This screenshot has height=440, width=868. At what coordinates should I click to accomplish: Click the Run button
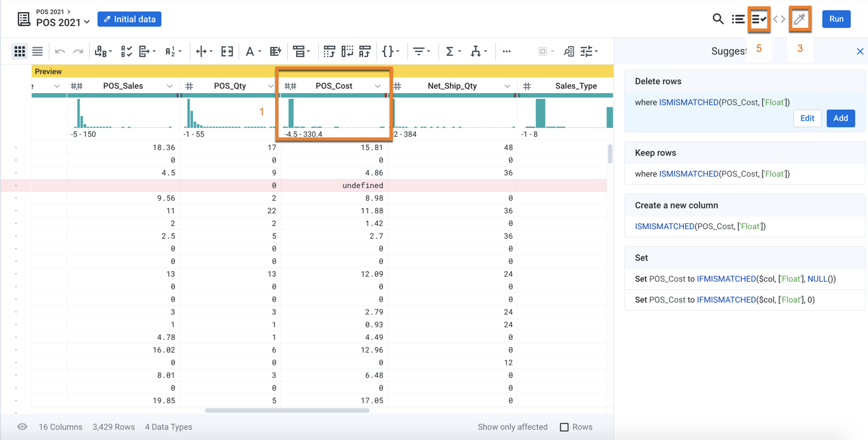(x=836, y=19)
